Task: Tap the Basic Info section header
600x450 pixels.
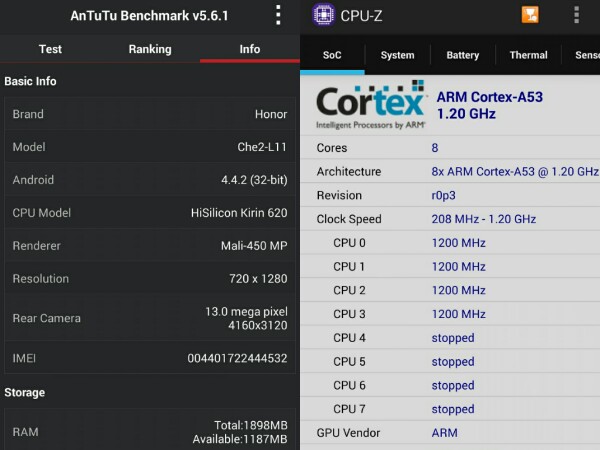Action: pos(30,81)
